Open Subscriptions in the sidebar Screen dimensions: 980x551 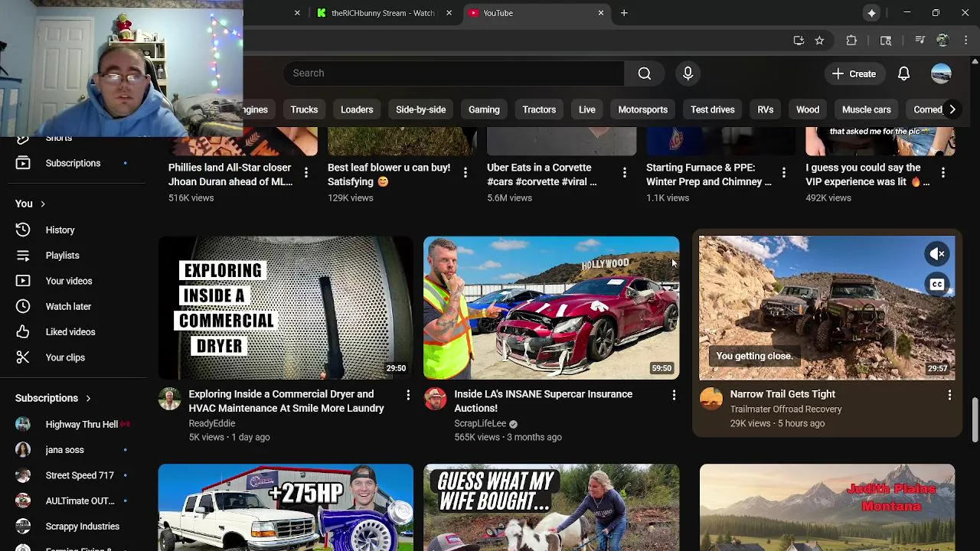[x=73, y=163]
